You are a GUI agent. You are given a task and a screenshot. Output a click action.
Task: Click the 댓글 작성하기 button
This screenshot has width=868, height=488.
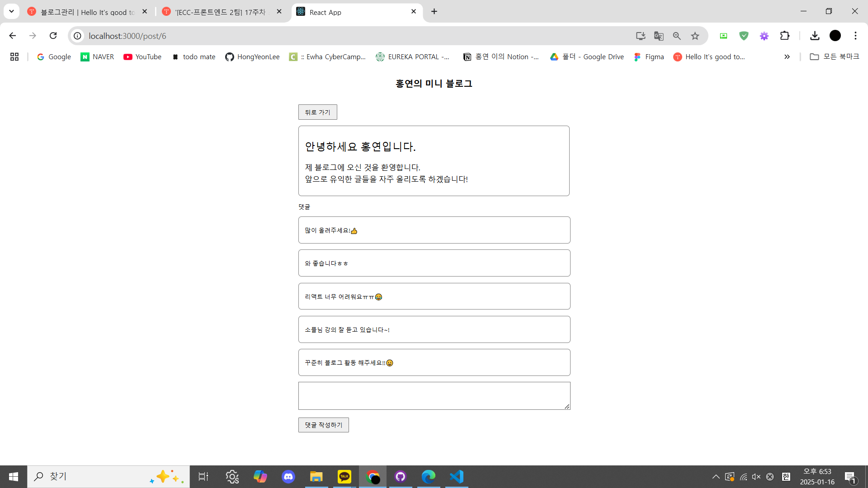pos(323,425)
